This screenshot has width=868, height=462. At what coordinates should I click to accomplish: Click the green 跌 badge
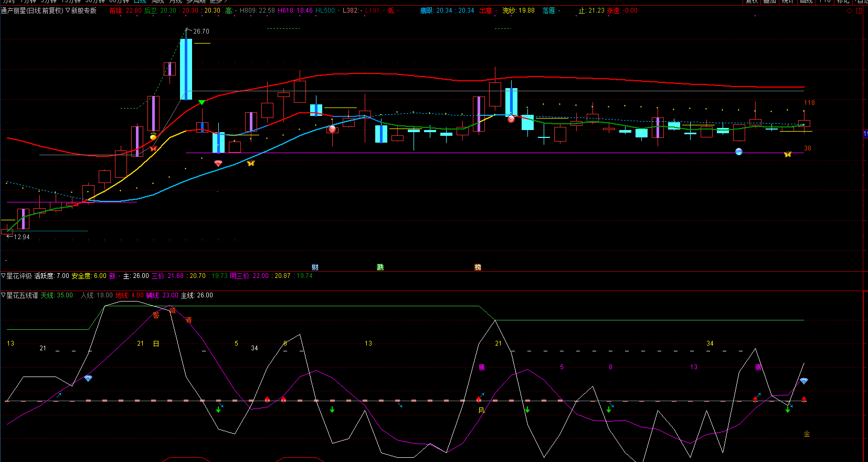tap(380, 267)
